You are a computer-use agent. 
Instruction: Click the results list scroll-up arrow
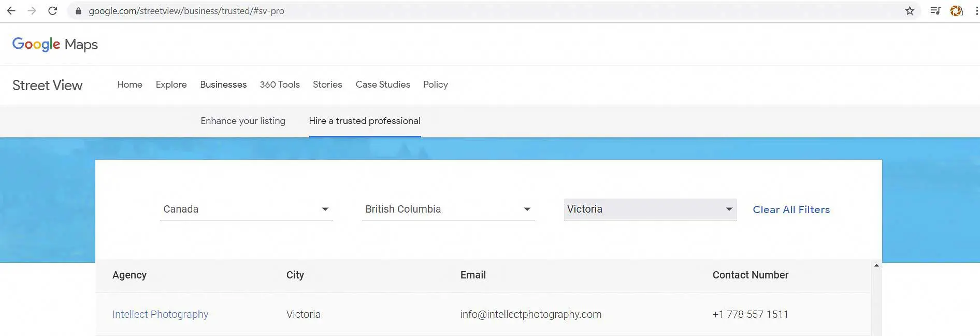click(x=876, y=265)
